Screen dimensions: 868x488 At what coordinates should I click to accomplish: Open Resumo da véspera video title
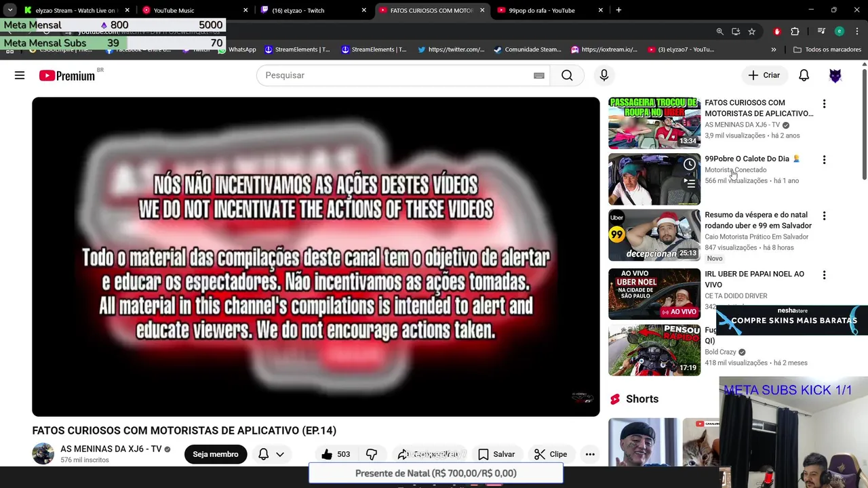tap(757, 220)
